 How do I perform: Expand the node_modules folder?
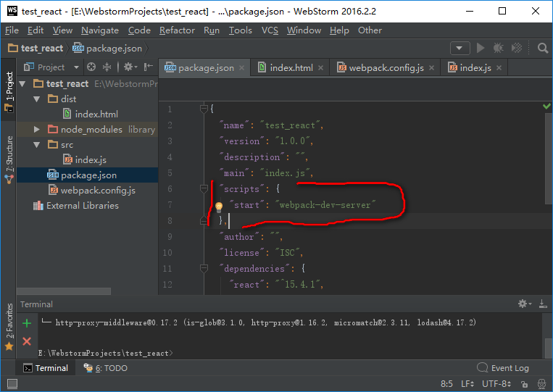[x=36, y=129]
